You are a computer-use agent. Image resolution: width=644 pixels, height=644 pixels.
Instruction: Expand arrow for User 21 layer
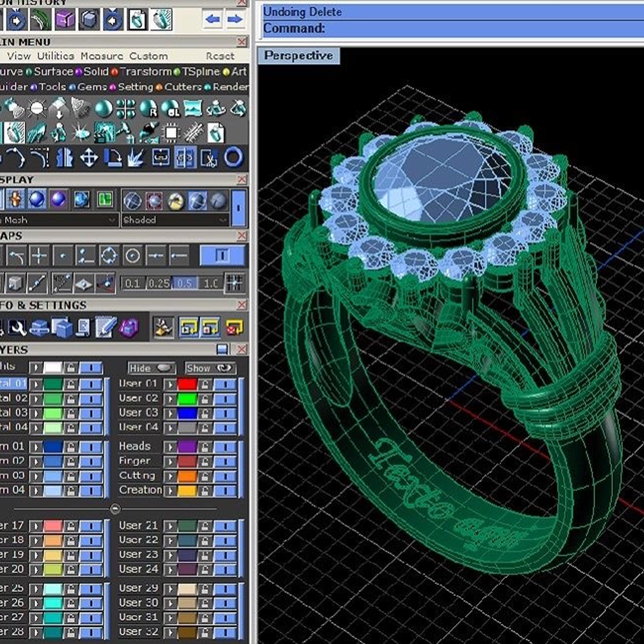tap(170, 526)
